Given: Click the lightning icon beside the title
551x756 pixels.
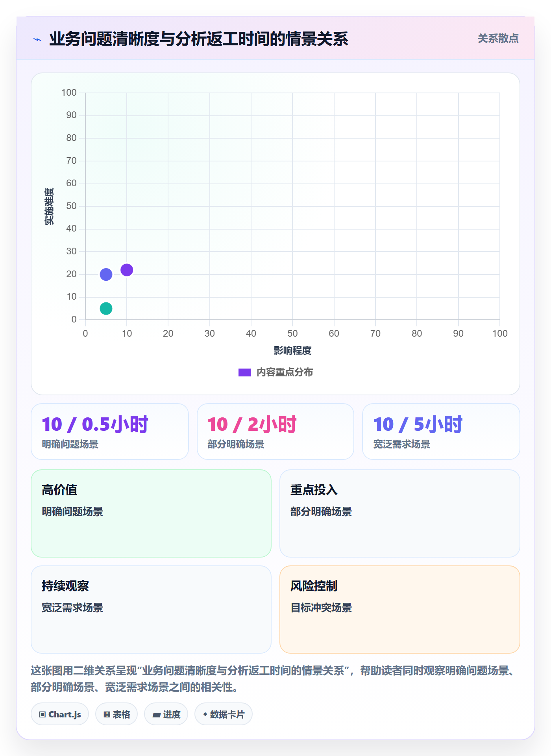Looking at the screenshot, I should (37, 39).
